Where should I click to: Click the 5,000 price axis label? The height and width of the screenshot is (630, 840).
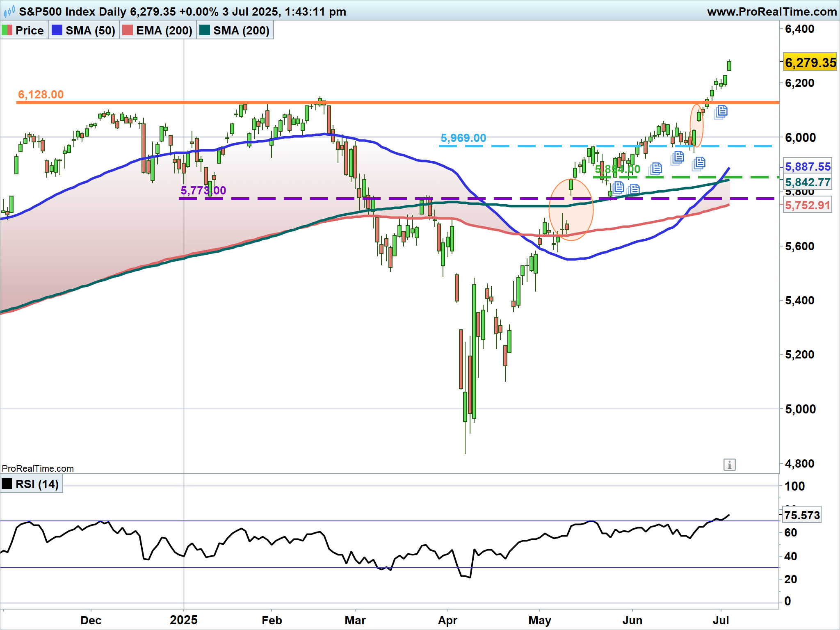click(x=800, y=409)
